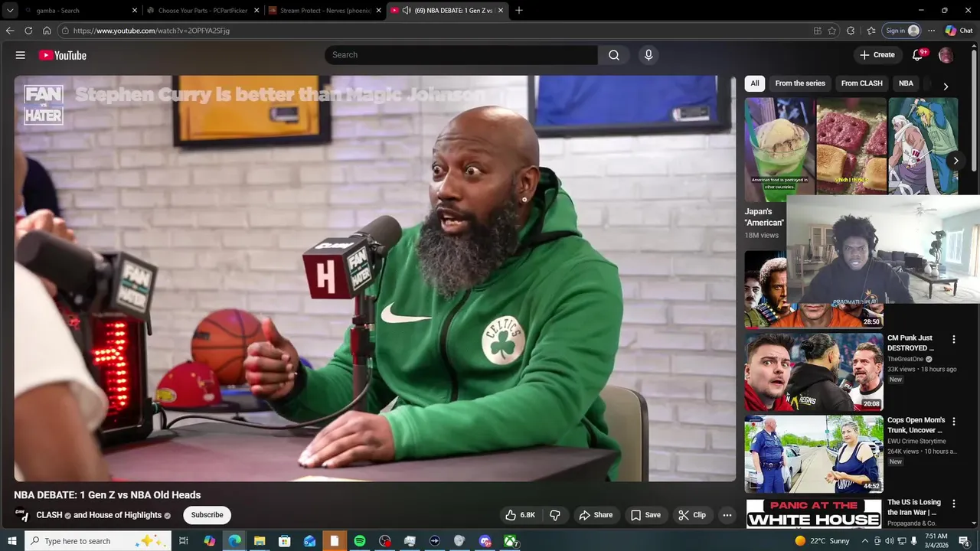The image size is (980, 551).
Task: Open House of Highlights channel link
Action: click(x=125, y=515)
